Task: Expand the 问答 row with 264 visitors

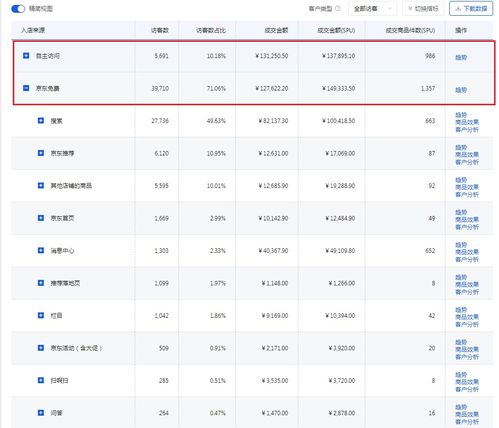Action: (x=41, y=413)
